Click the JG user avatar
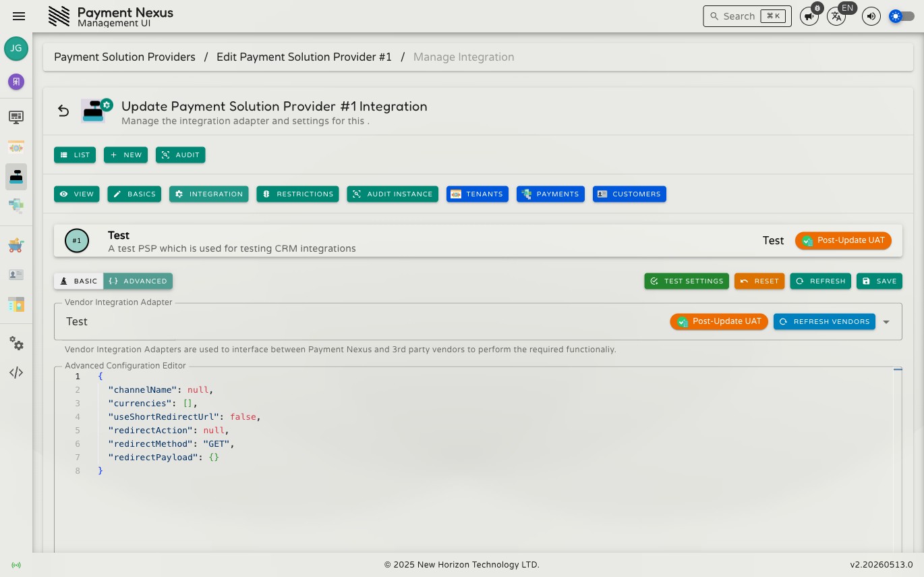924x577 pixels. tap(16, 49)
